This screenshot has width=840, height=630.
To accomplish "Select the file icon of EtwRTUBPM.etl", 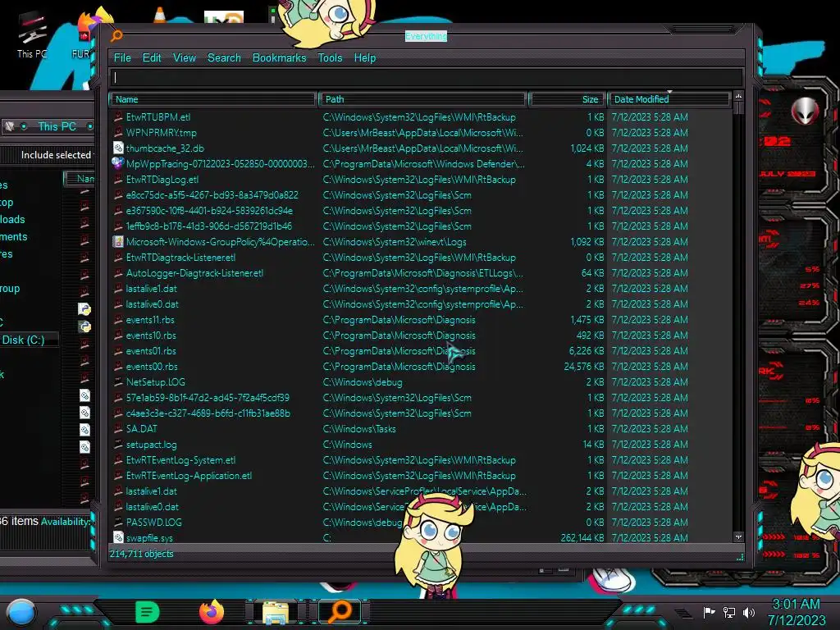I will 118,116.
